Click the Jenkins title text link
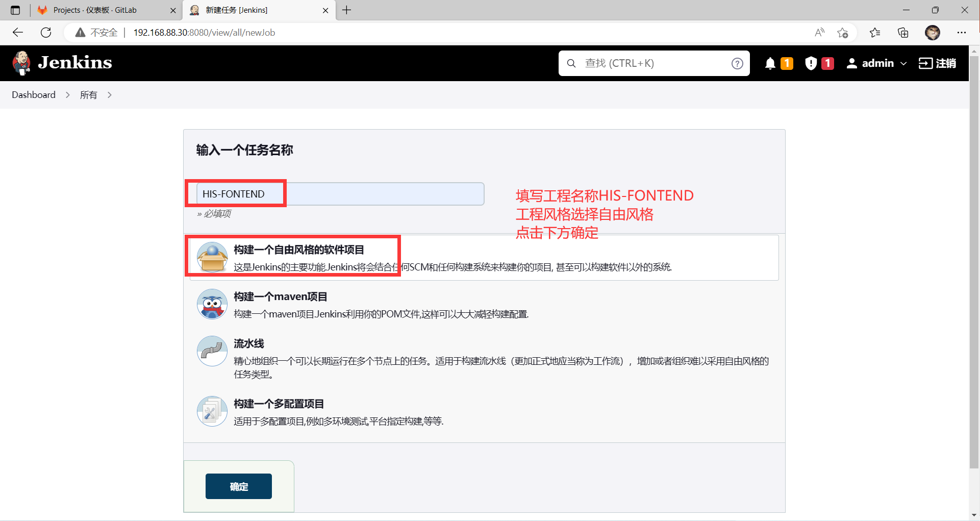The width and height of the screenshot is (980, 521). click(x=75, y=62)
